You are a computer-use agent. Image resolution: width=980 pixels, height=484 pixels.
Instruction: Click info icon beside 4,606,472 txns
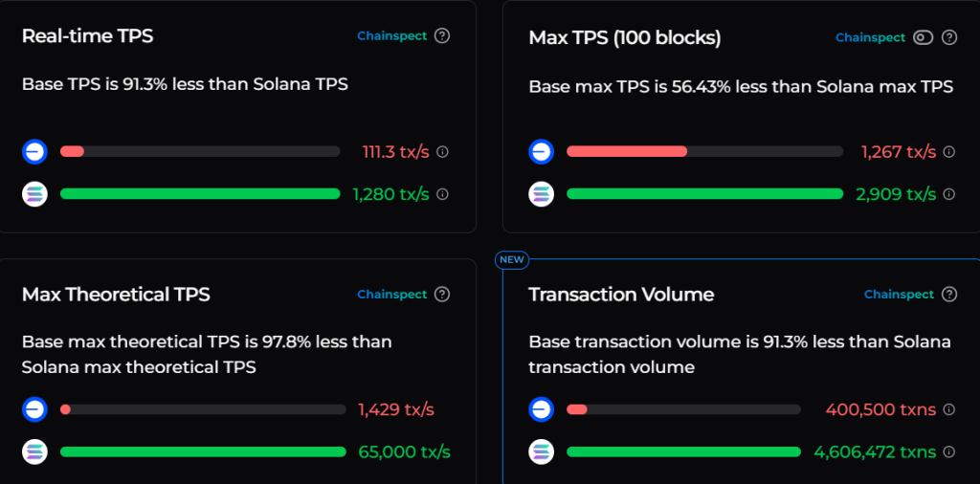tap(948, 451)
